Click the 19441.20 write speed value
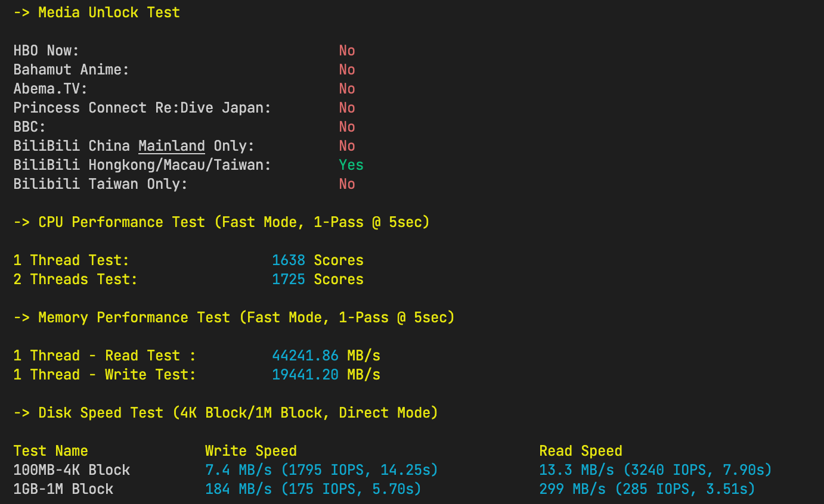This screenshot has height=504, width=824. (305, 375)
